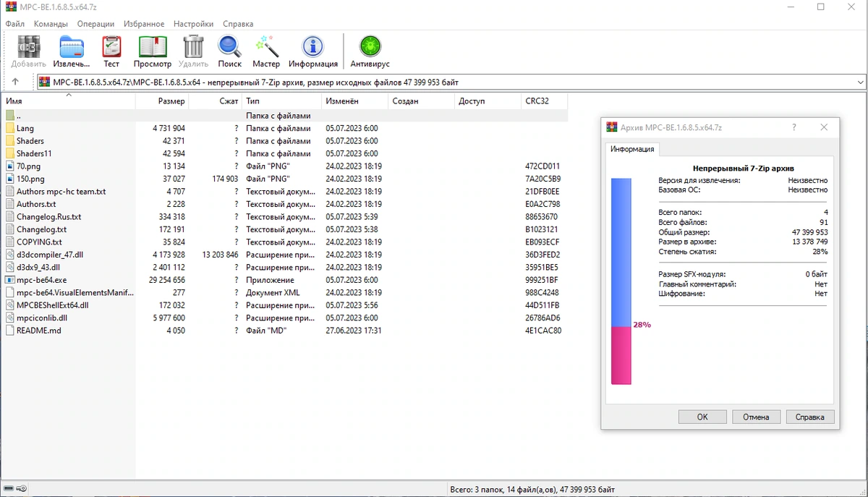Select Authors mpc-hc team.txt row
Viewport: 868px width, 497px height.
click(284, 192)
